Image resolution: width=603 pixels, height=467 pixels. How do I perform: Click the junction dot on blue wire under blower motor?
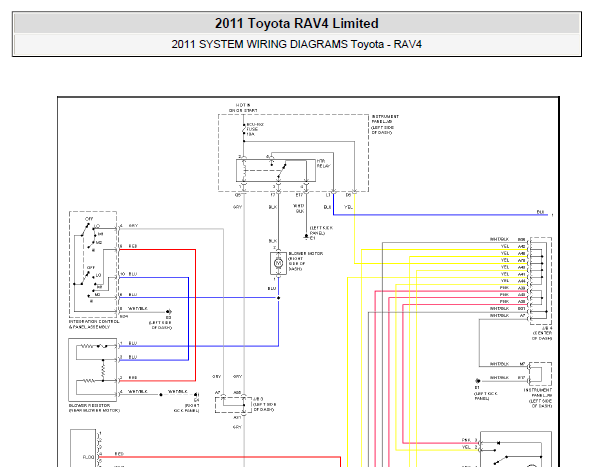pos(278,298)
